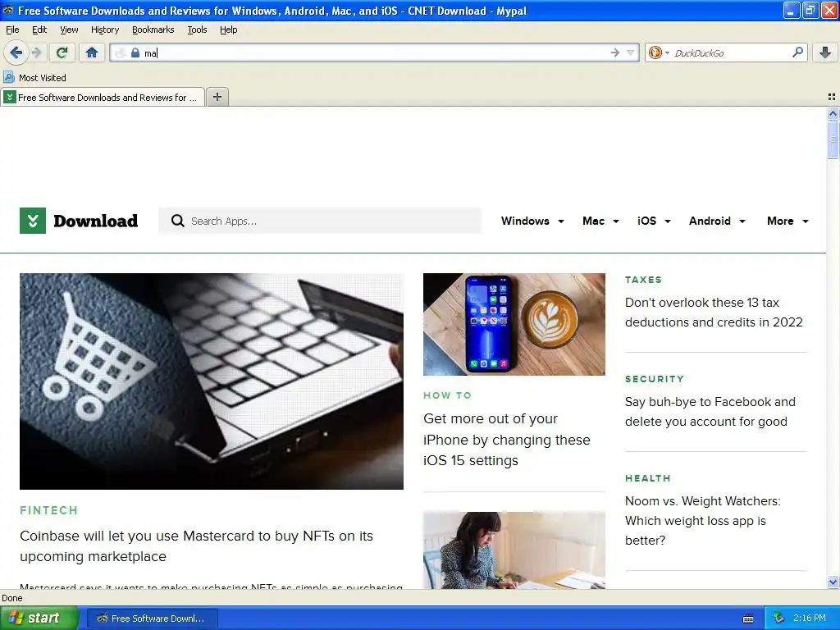Click the magnifier icon in DuckDuckGo search box
The height and width of the screenshot is (630, 840).
point(797,52)
